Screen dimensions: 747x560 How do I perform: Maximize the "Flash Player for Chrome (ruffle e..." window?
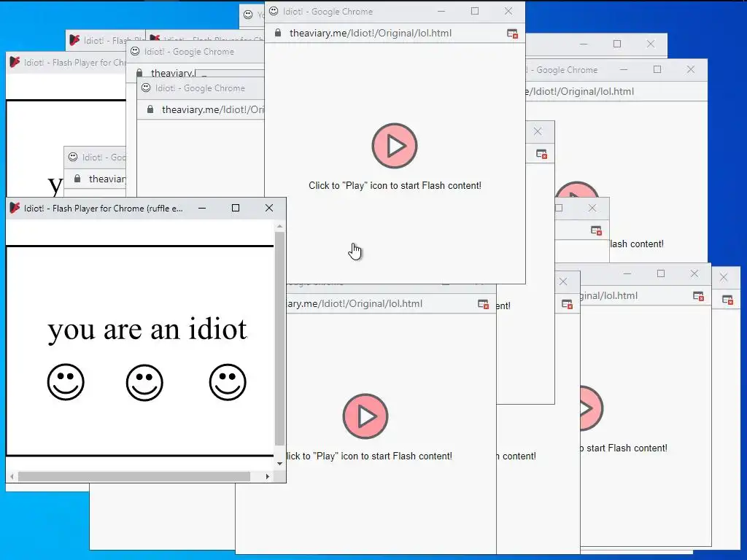(x=236, y=208)
